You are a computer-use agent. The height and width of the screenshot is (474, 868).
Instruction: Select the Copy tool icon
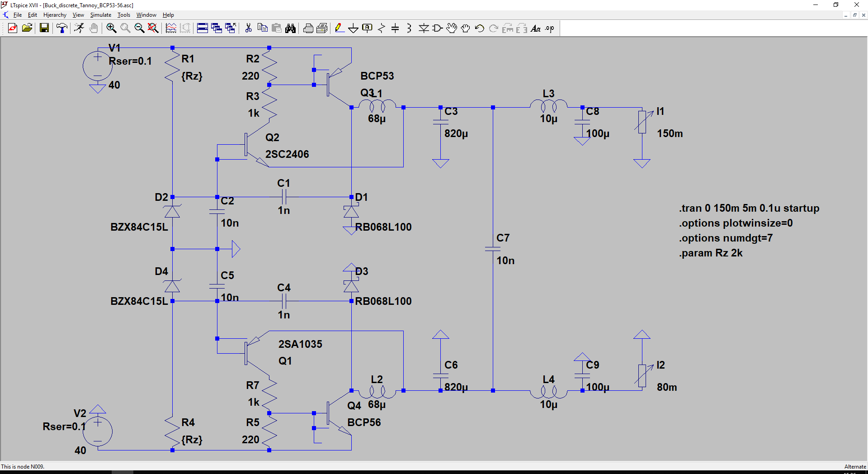coord(262,28)
